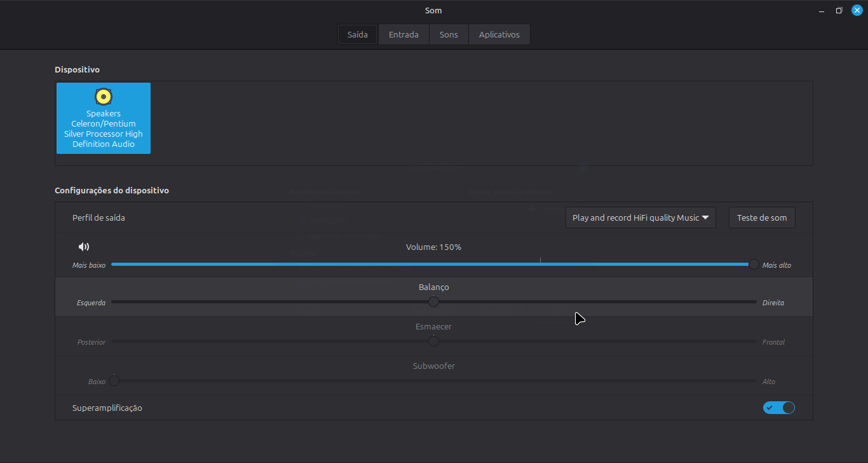Click the Mais baixo label
Image resolution: width=868 pixels, height=463 pixels.
click(89, 265)
